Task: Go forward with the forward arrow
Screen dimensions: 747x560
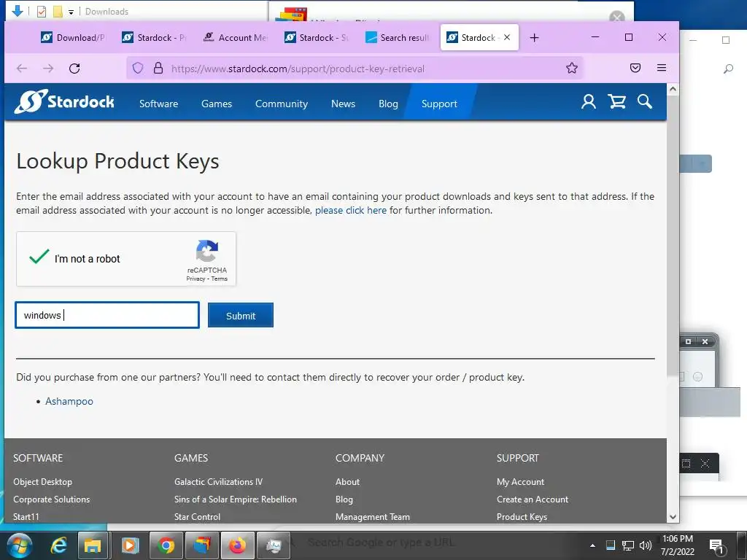Action: (48, 68)
